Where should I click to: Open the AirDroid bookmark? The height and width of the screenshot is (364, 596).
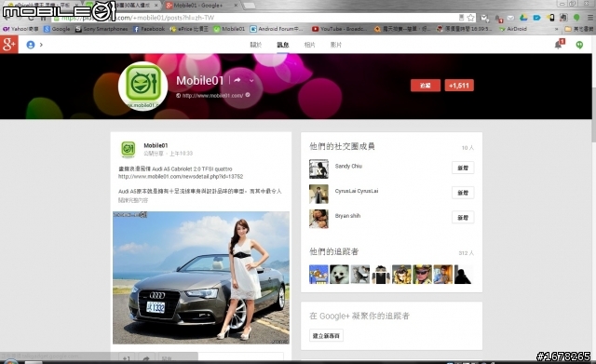[x=513, y=29]
